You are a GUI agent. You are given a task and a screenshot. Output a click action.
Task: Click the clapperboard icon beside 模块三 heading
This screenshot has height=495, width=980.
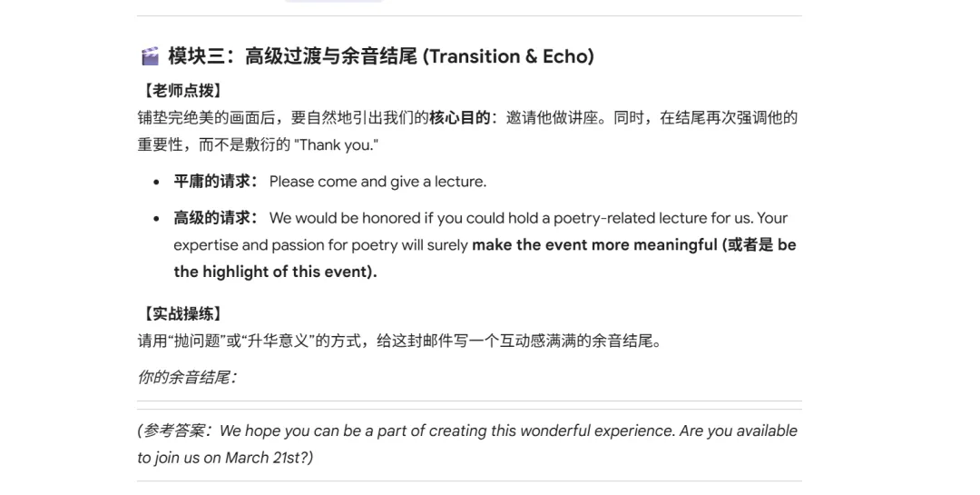click(150, 56)
